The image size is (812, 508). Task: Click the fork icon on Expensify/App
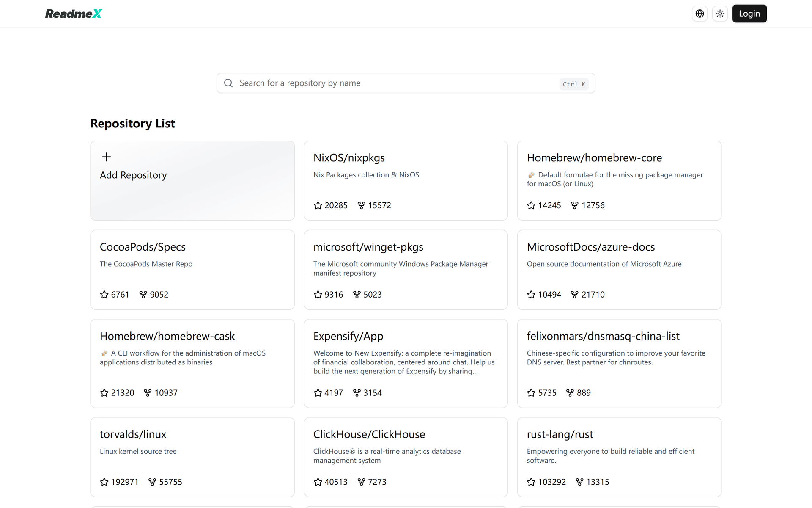click(x=357, y=393)
